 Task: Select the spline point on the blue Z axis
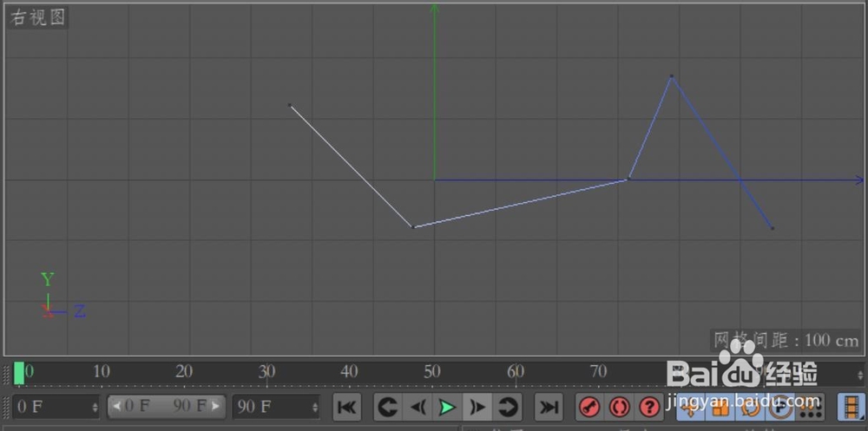628,179
